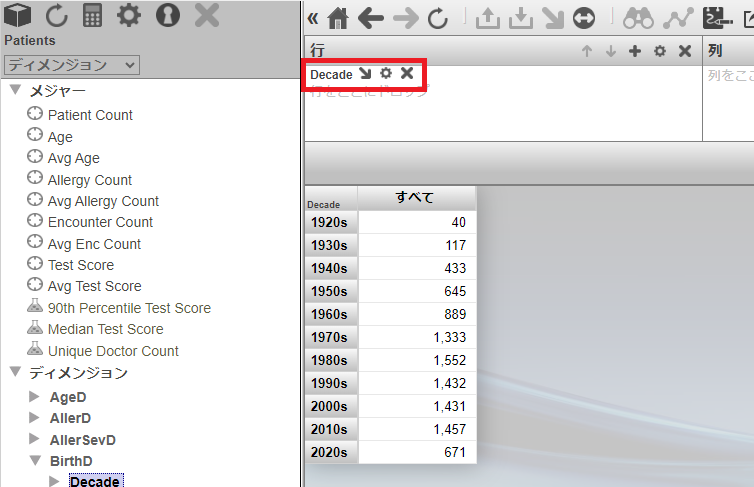Click the plus icon in rows header
754x487 pixels.
click(634, 51)
